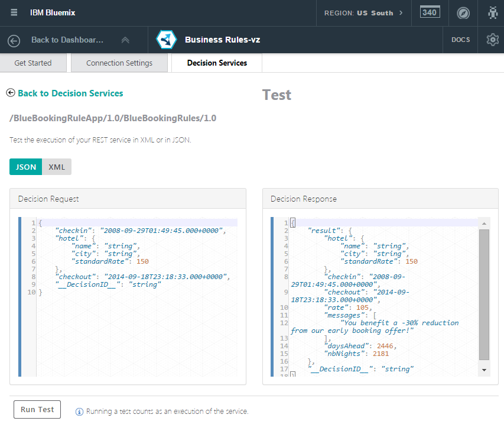
Task: Click the Back to Decision Services arrow icon
Action: [11, 93]
